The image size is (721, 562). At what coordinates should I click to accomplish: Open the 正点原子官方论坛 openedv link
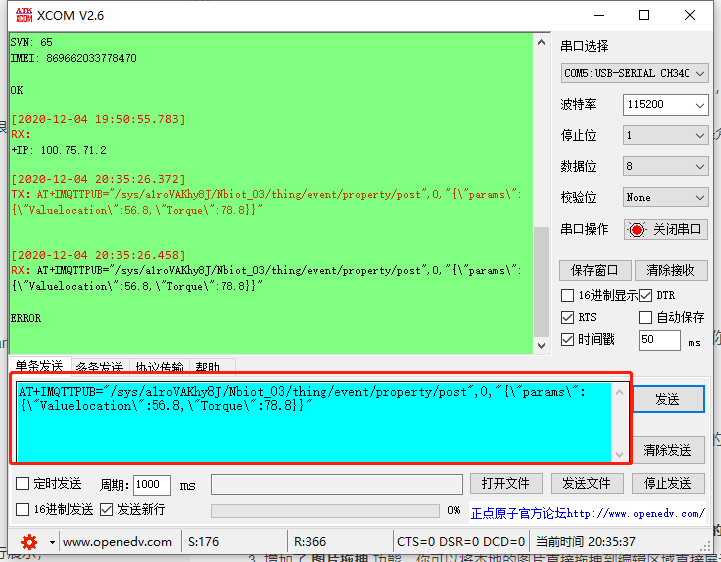[x=588, y=513]
